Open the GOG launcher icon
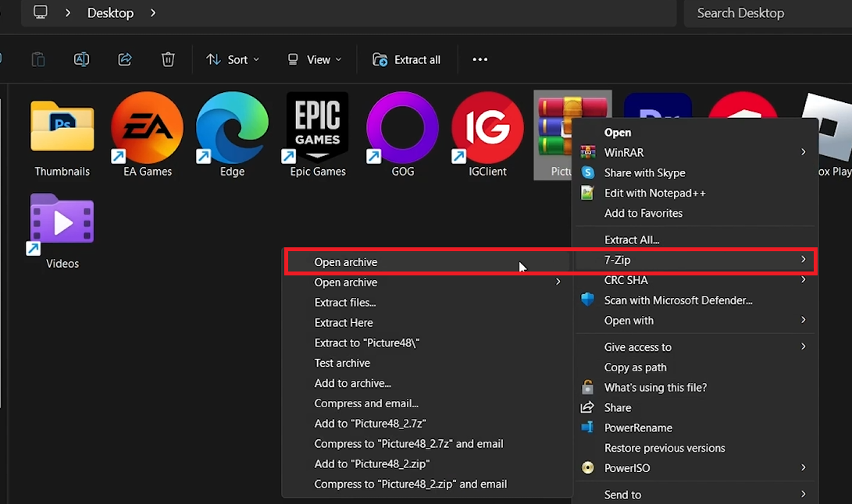Screen dimensions: 852x504 tap(401, 127)
